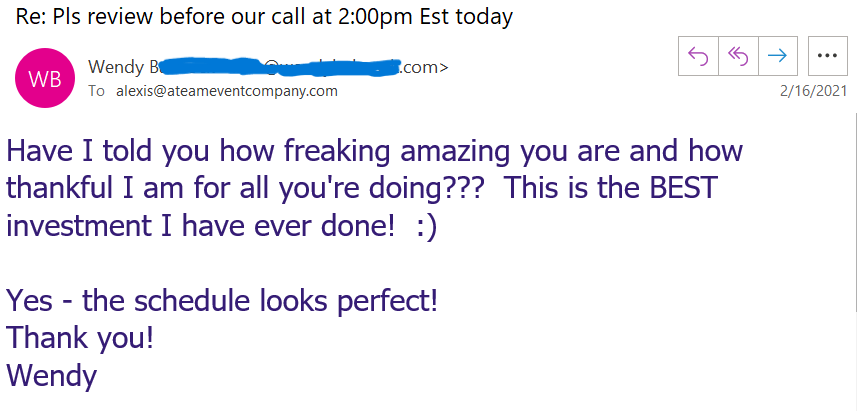Click the To label before recipient
Viewport: 857px width, 411px height.
(x=96, y=91)
